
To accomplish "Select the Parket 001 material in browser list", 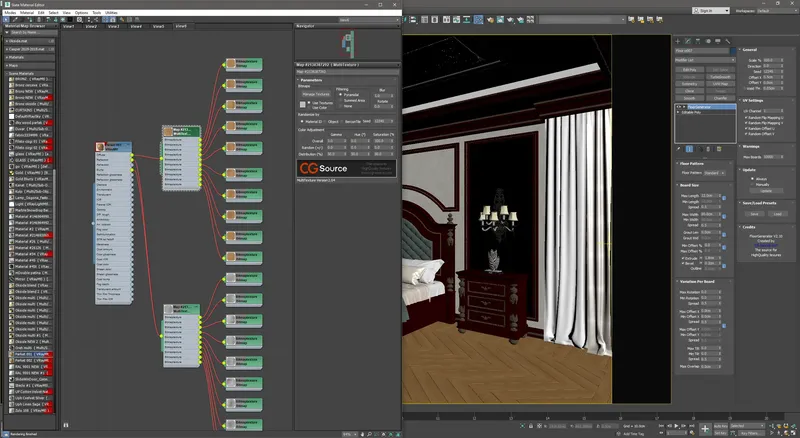I will coord(31,354).
